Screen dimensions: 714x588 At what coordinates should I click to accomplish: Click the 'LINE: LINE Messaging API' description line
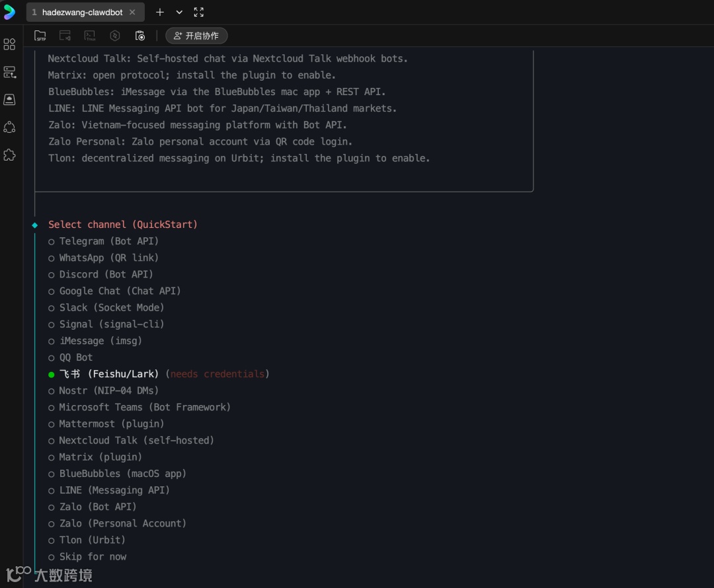tap(222, 109)
